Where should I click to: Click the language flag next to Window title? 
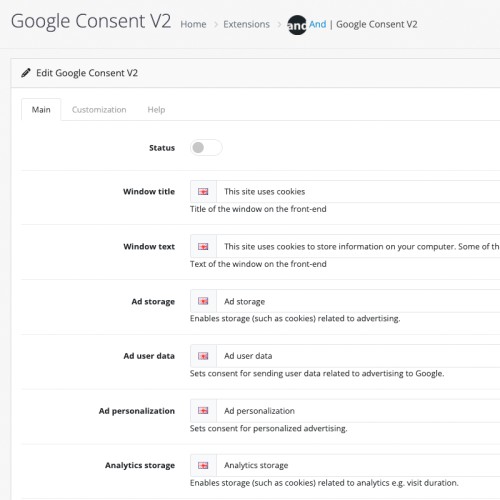(x=203, y=192)
